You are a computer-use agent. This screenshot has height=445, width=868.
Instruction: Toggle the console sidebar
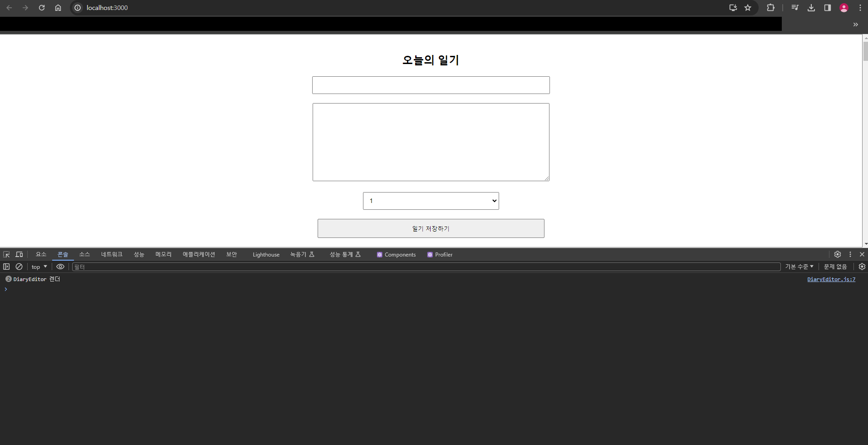[x=6, y=267]
